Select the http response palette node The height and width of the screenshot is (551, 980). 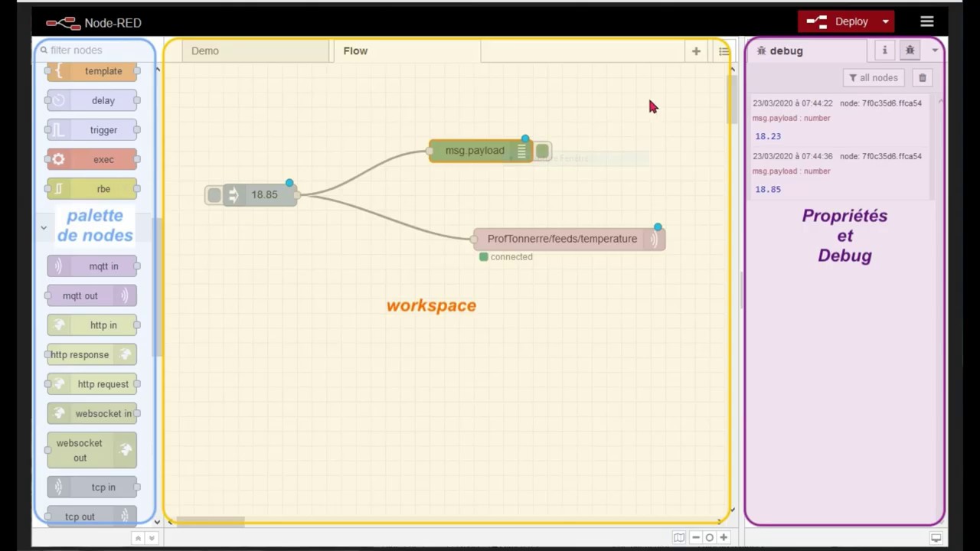tap(92, 354)
